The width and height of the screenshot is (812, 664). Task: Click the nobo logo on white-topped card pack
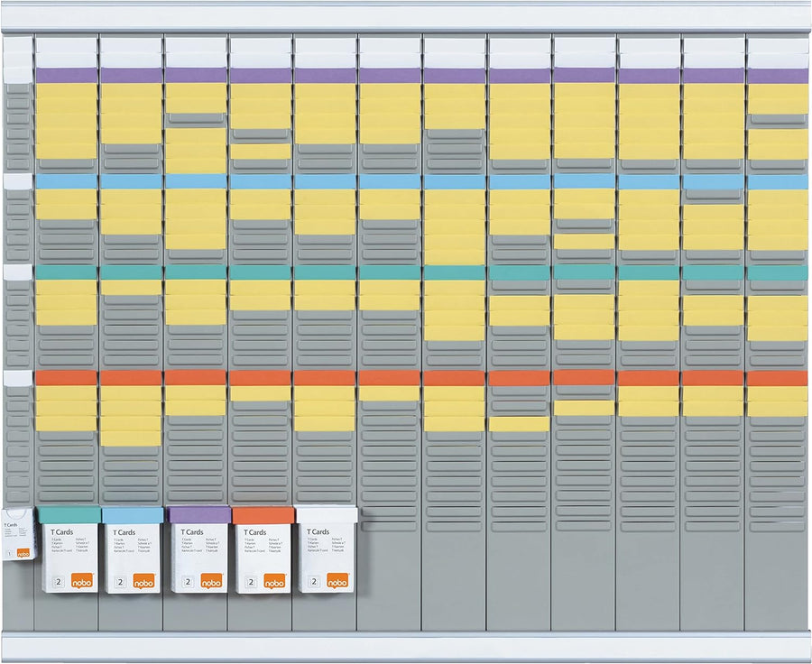coord(337,580)
